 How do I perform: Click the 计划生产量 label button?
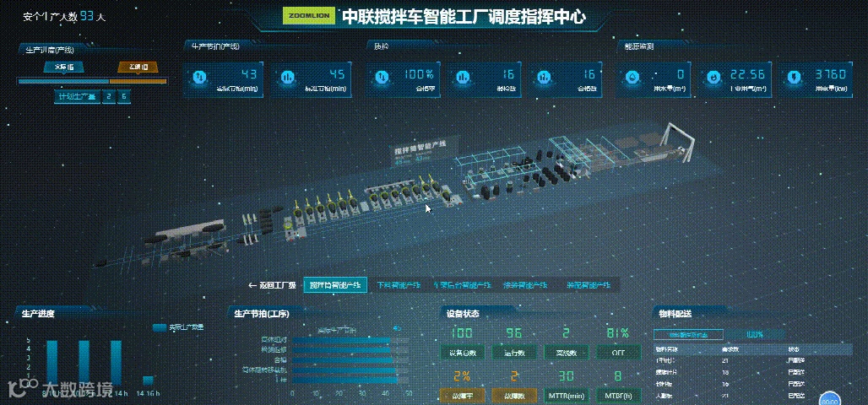point(77,97)
